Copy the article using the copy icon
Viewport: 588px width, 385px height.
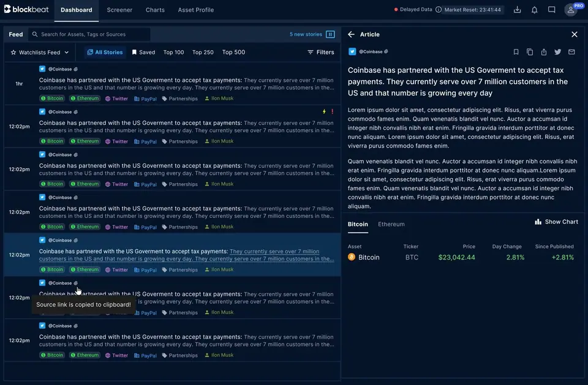pyautogui.click(x=529, y=52)
